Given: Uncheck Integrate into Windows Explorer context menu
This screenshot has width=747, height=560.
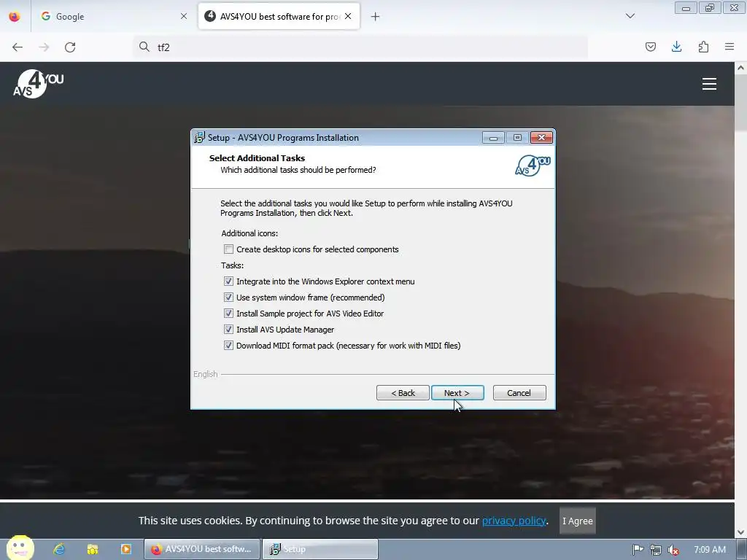Looking at the screenshot, I should 228,281.
